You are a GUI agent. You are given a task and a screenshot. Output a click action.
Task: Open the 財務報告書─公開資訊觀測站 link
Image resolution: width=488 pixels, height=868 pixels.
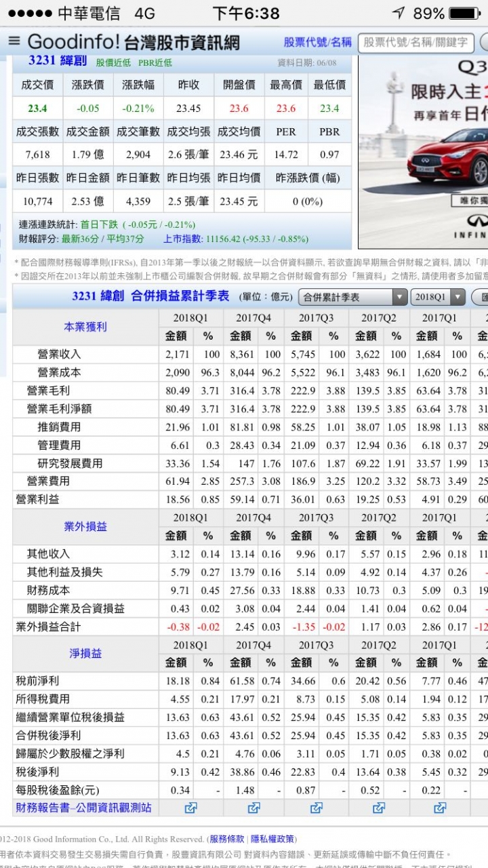(83, 808)
